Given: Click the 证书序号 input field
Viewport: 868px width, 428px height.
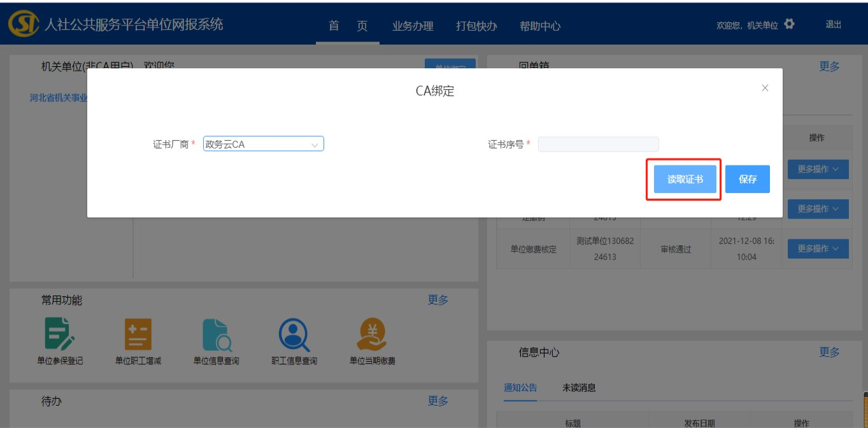Looking at the screenshot, I should click(598, 145).
